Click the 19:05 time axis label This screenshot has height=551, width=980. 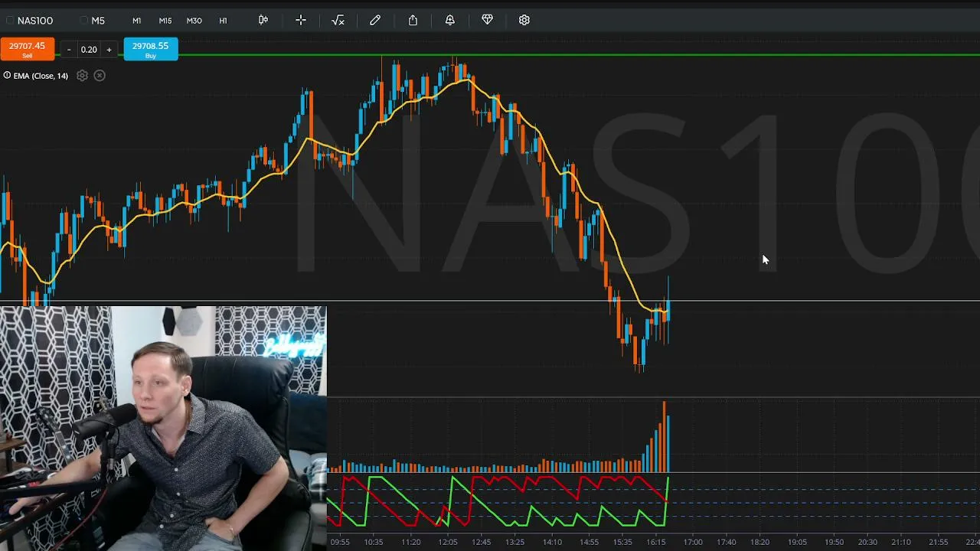[797, 542]
